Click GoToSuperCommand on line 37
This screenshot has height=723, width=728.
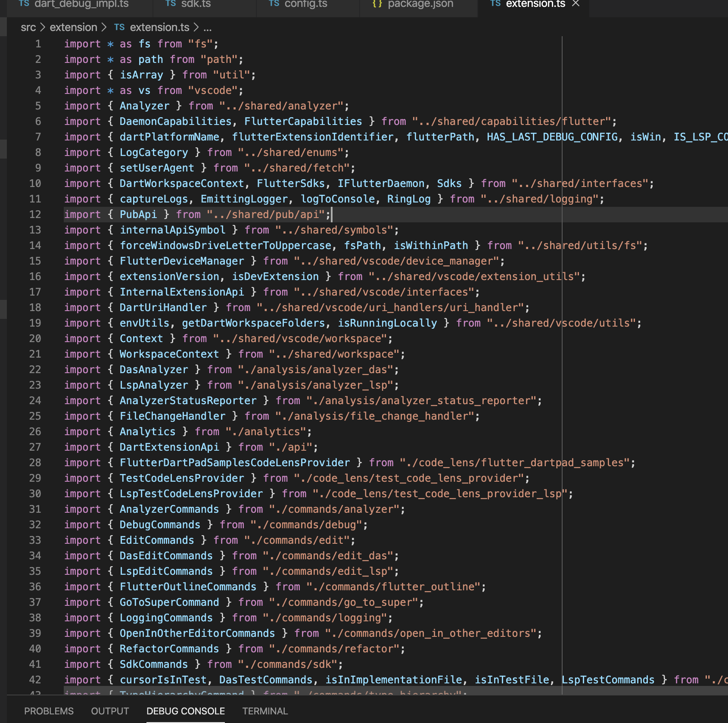coord(170,602)
